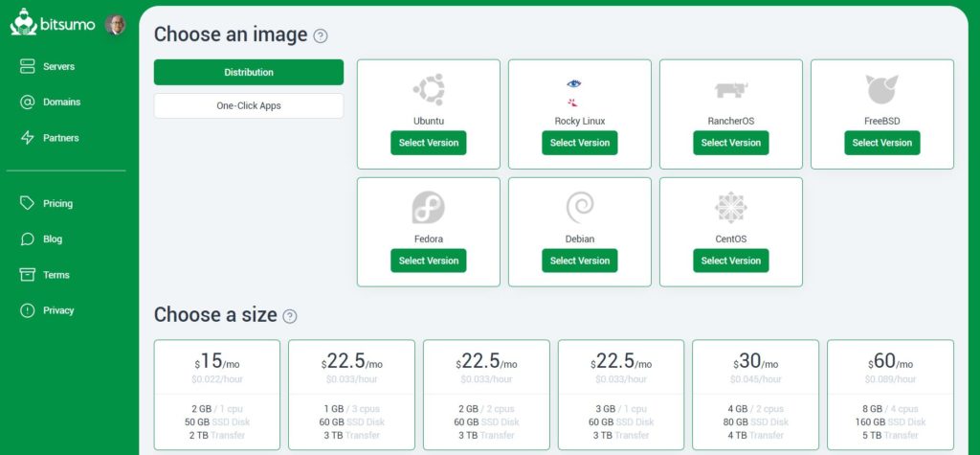Image resolution: width=980 pixels, height=455 pixels.
Task: Open help icon beside Choose an image
Action: click(321, 35)
